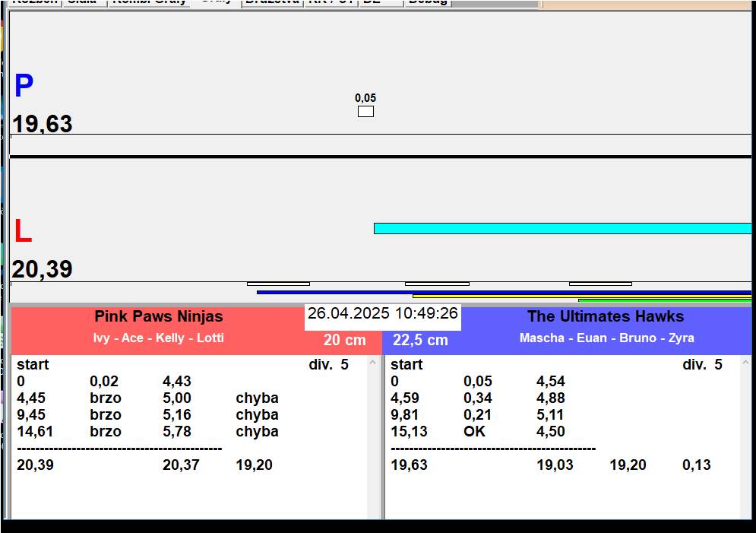Click the 9,45 split time
The width and height of the screenshot is (756, 533).
click(x=31, y=415)
